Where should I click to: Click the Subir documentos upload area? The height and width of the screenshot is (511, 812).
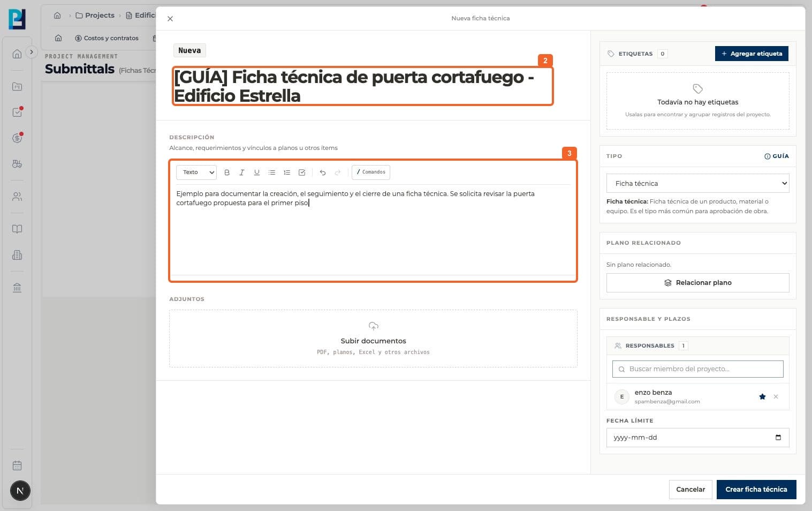[373, 339]
